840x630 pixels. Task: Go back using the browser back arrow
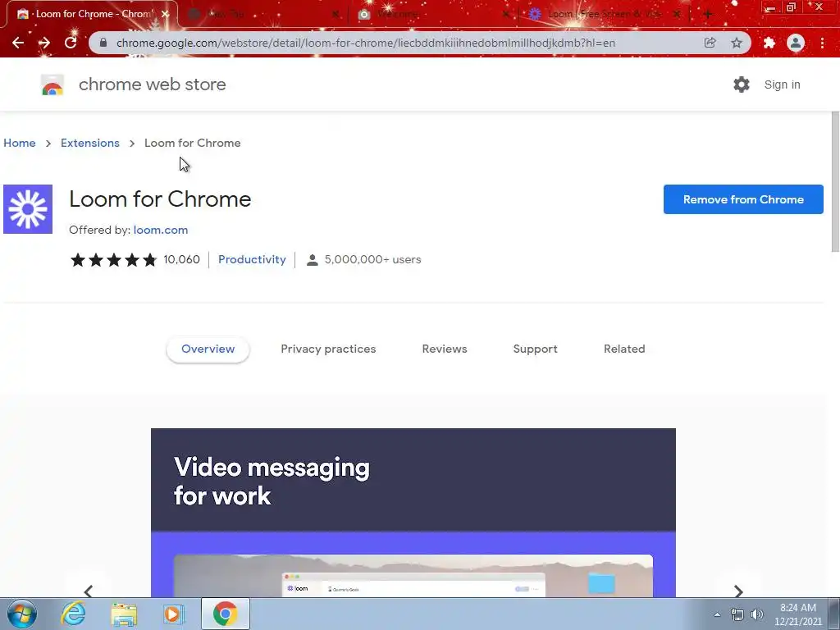18,43
